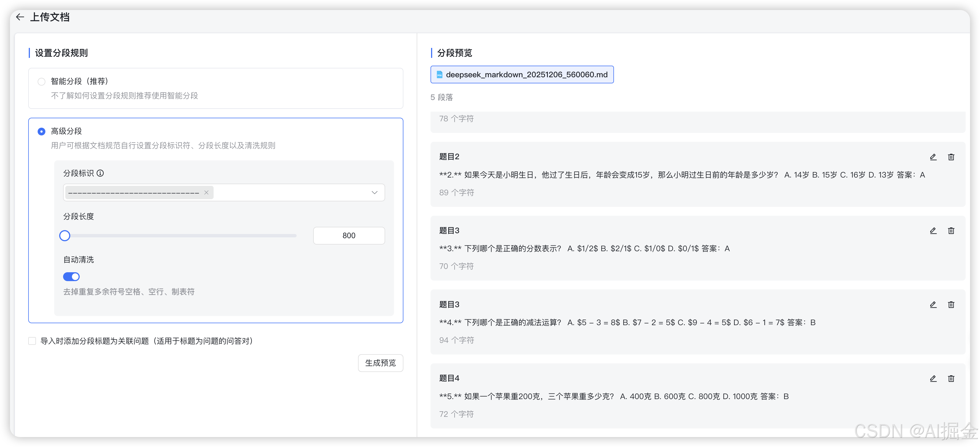Delete 题目2 using its trash icon
This screenshot has width=980, height=447.
coord(951,157)
